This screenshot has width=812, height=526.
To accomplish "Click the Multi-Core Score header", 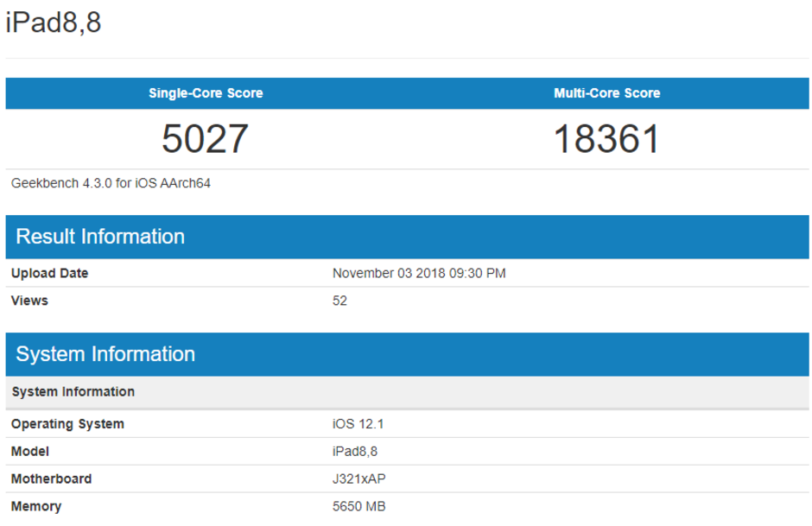I will click(606, 93).
